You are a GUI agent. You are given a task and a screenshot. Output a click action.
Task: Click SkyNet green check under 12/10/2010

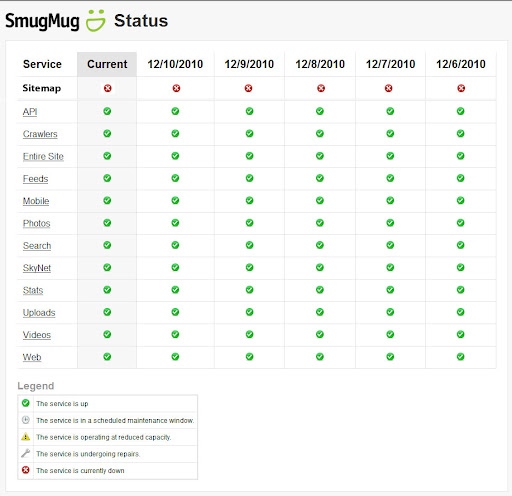[x=175, y=267]
